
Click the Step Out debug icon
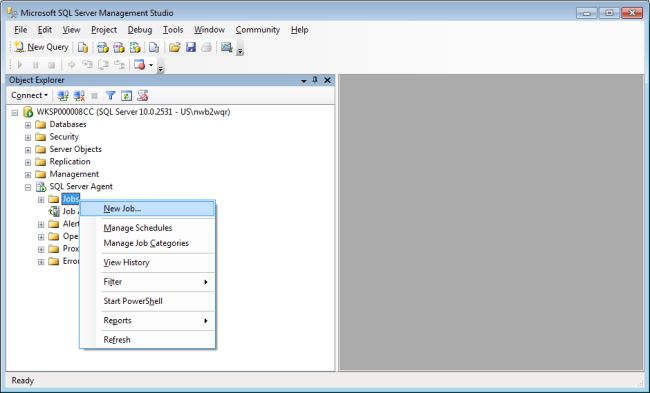pos(119,65)
